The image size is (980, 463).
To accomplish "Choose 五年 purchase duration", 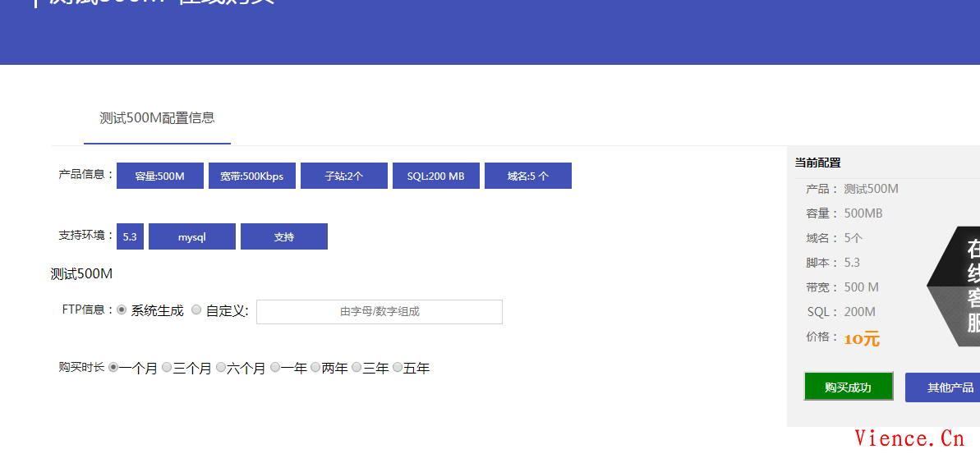I will pyautogui.click(x=398, y=368).
